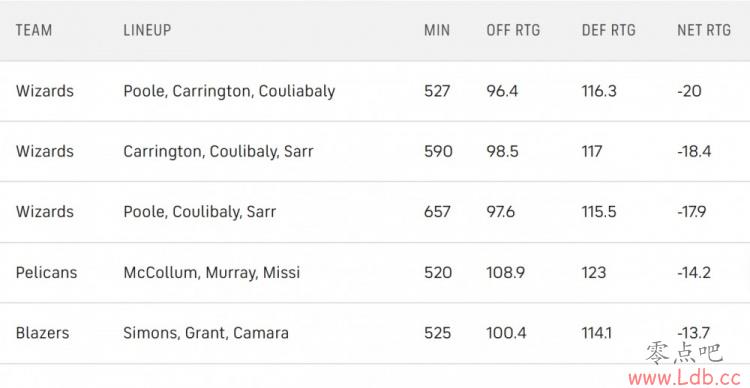Select the Poole, Coulibaly, Sarr lineup
The image size is (750, 388).
tap(199, 212)
